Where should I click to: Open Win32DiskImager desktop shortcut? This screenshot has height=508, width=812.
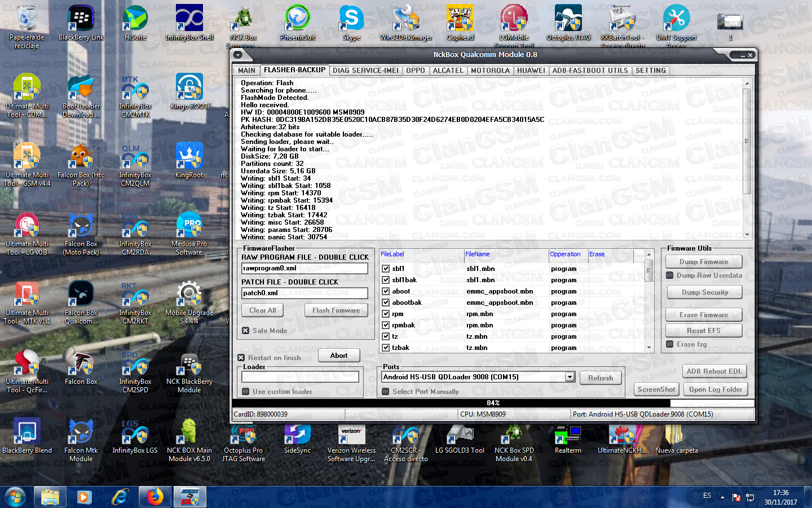(x=406, y=24)
